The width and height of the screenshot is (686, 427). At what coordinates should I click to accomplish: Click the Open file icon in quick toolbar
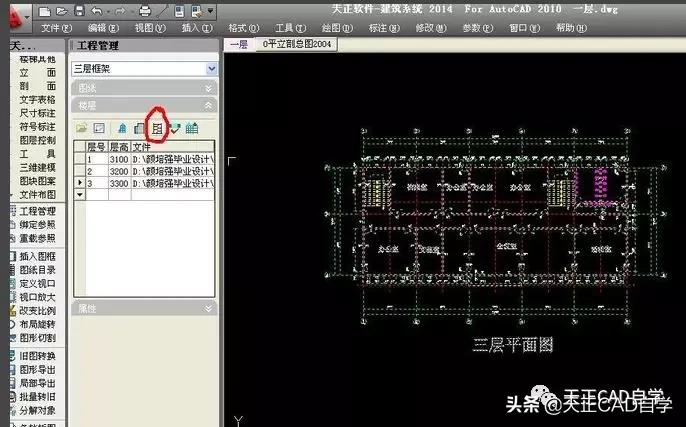62,11
